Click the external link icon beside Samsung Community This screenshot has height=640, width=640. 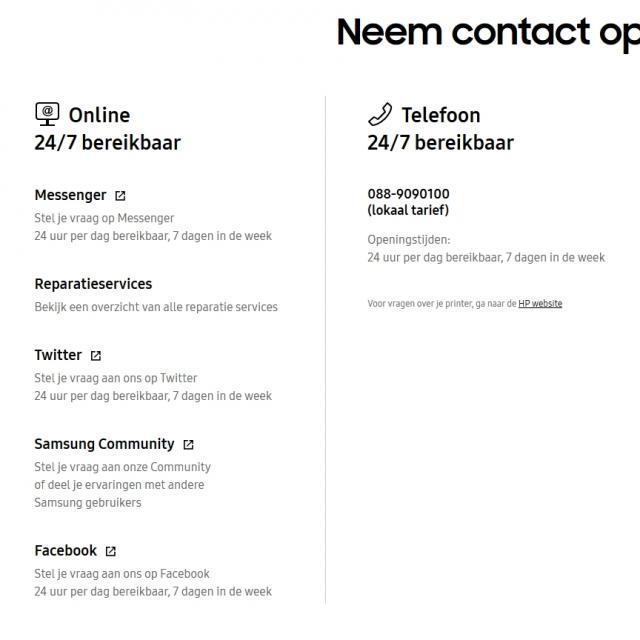point(188,444)
